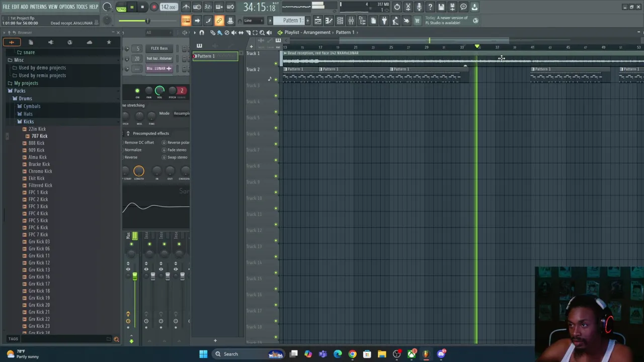
Task: Save project using the floppy disk icon
Action: point(441,7)
